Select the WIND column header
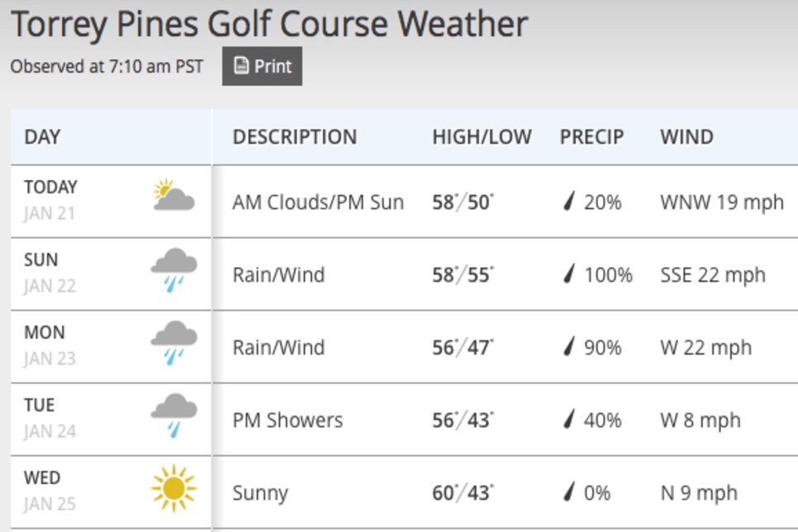The image size is (798, 532). [686, 137]
